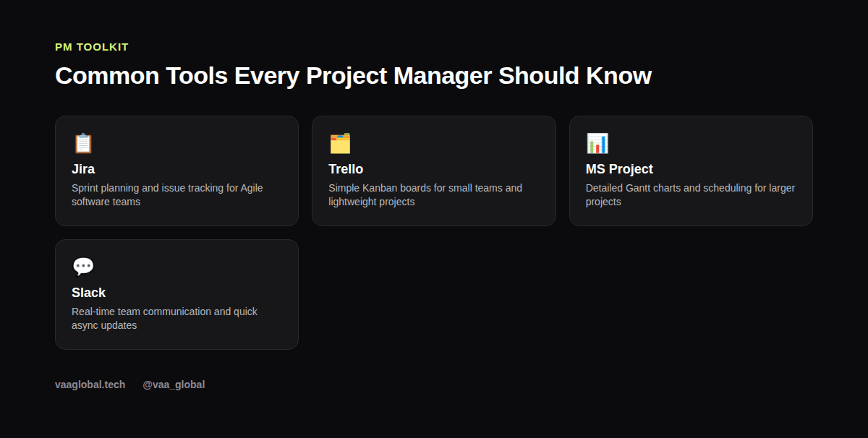Viewport: 868px width, 438px height.
Task: Click the PM TOOLKIT label
Action: click(92, 47)
